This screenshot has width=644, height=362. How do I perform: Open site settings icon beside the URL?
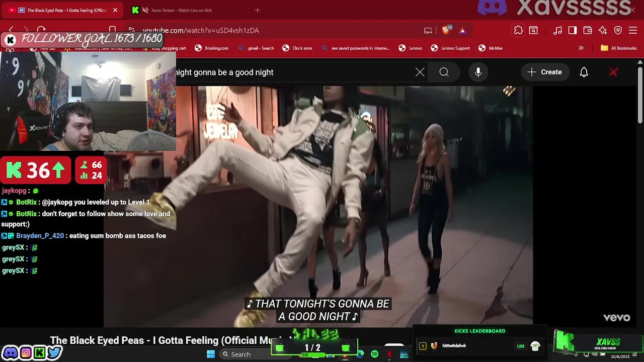point(132,30)
